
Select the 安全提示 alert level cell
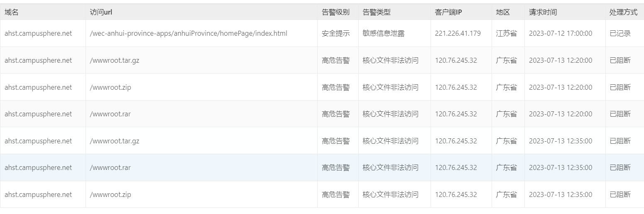coord(335,33)
